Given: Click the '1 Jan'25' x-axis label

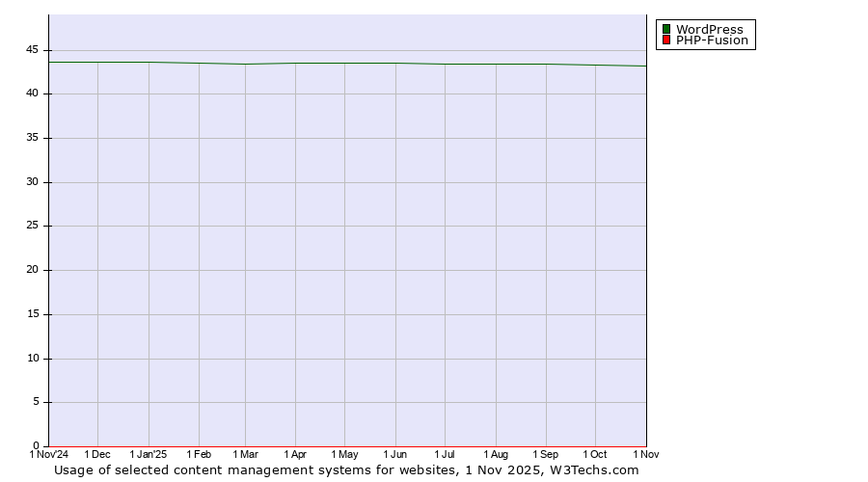Looking at the screenshot, I should click(149, 454).
